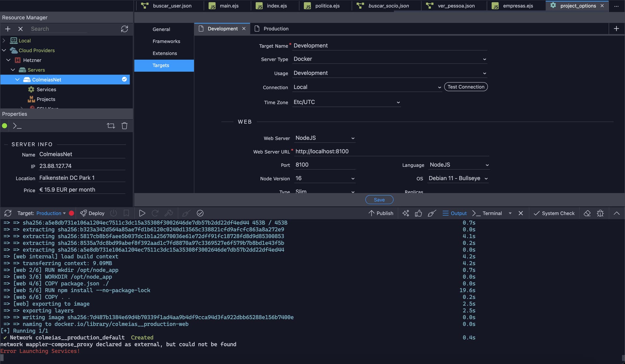Click the refresh icon left of Target
The height and width of the screenshot is (364, 625).
8,213
